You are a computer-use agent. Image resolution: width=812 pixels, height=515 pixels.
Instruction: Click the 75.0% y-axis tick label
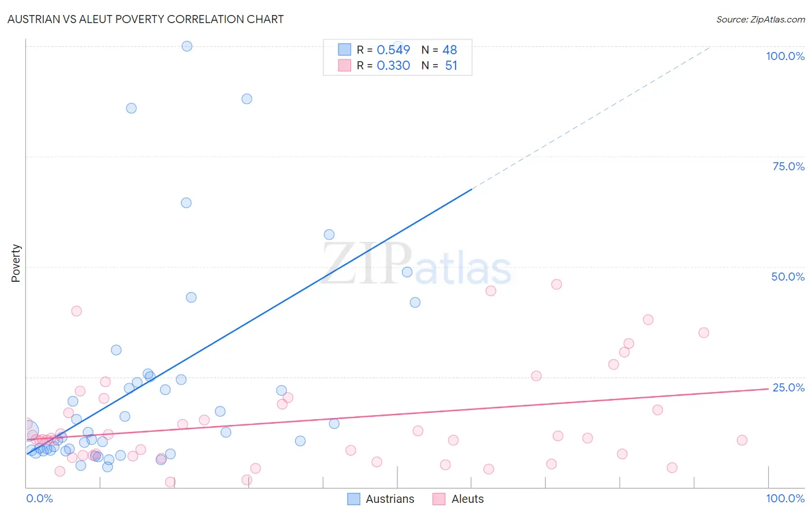point(788,166)
